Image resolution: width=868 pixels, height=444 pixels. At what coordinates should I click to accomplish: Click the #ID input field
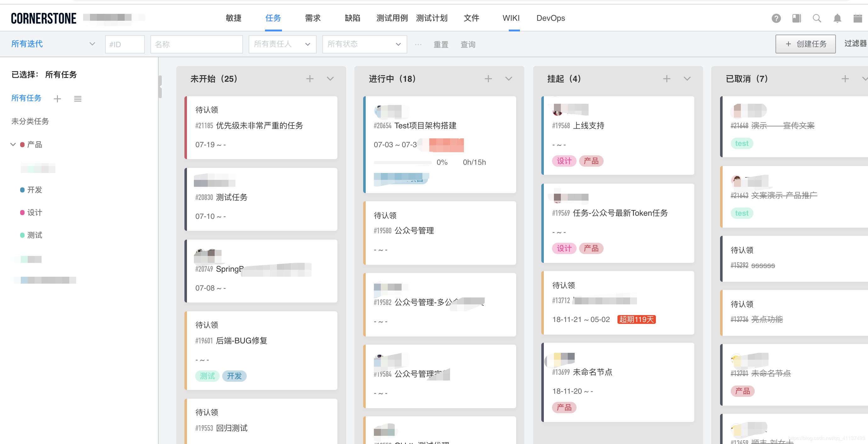[x=125, y=44]
